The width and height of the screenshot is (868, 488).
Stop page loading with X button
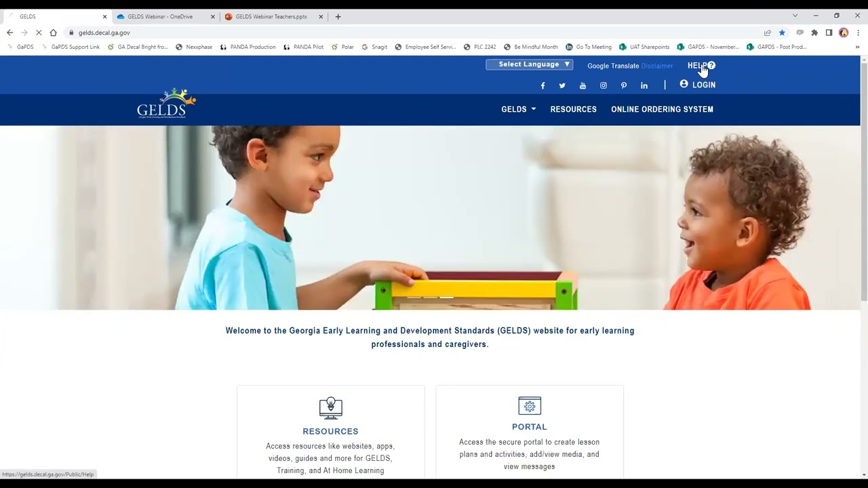click(39, 33)
